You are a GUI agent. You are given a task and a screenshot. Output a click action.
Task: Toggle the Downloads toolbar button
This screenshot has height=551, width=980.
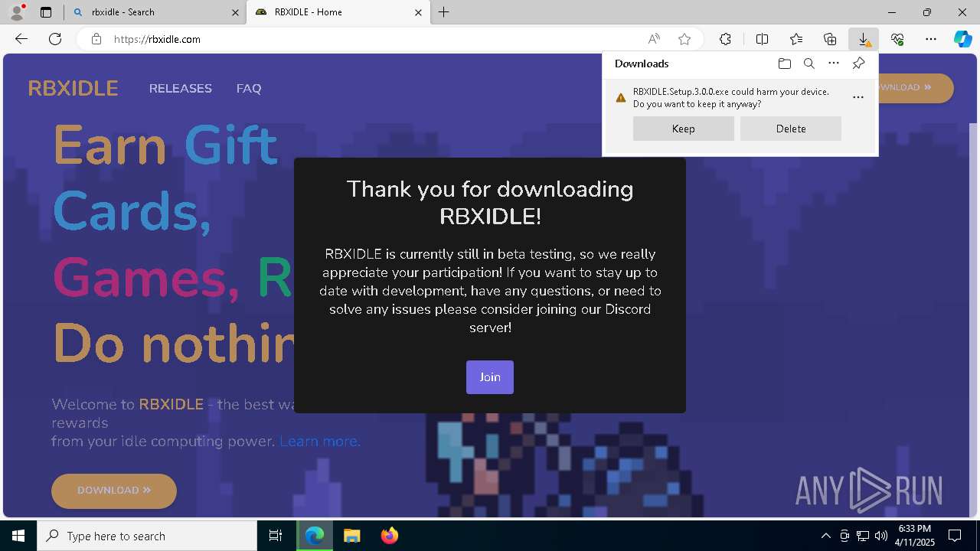click(x=864, y=39)
